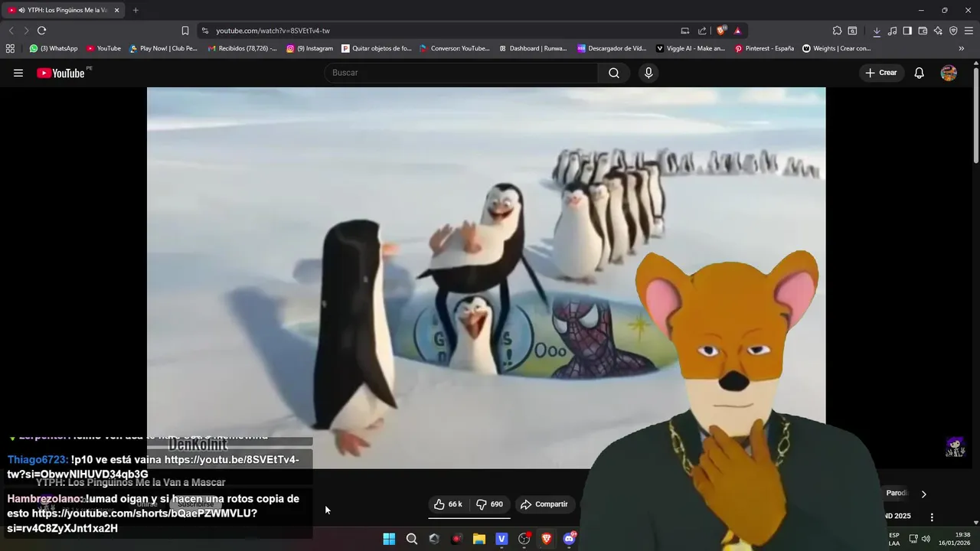Switch ESP LAA keyboard language

894,539
